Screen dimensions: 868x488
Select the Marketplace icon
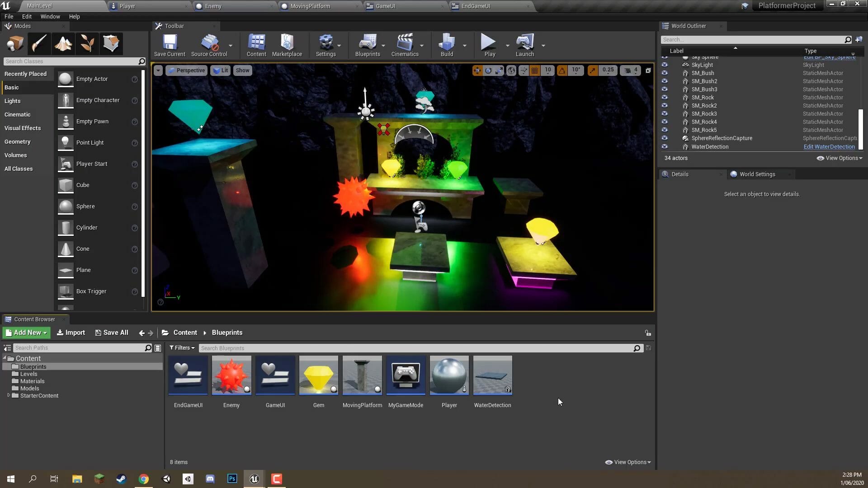click(x=287, y=45)
